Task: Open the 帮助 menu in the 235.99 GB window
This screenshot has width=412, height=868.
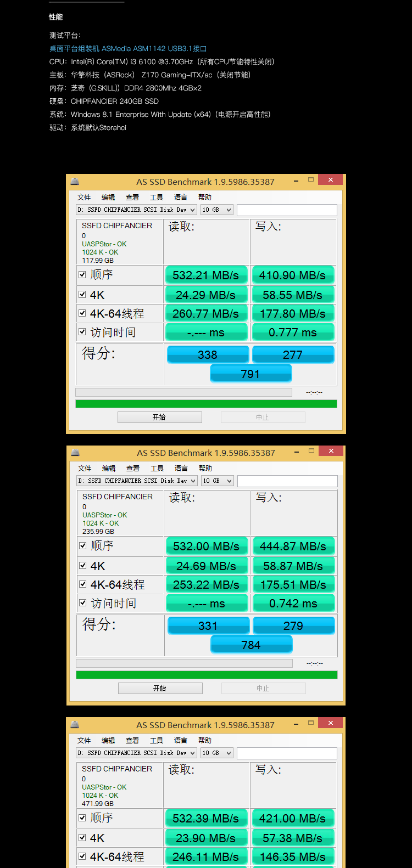Action: (205, 468)
